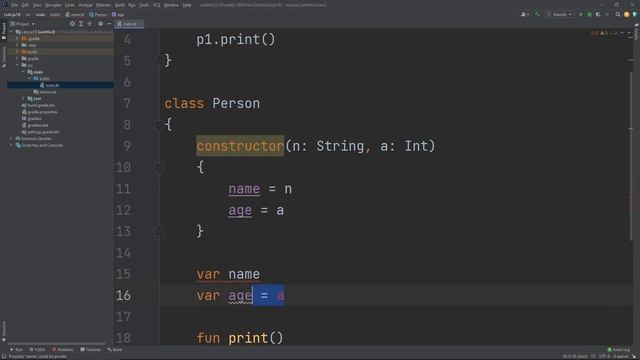640x360 pixels.
Task: Click the Run button in the top toolbar
Action: coord(581,14)
